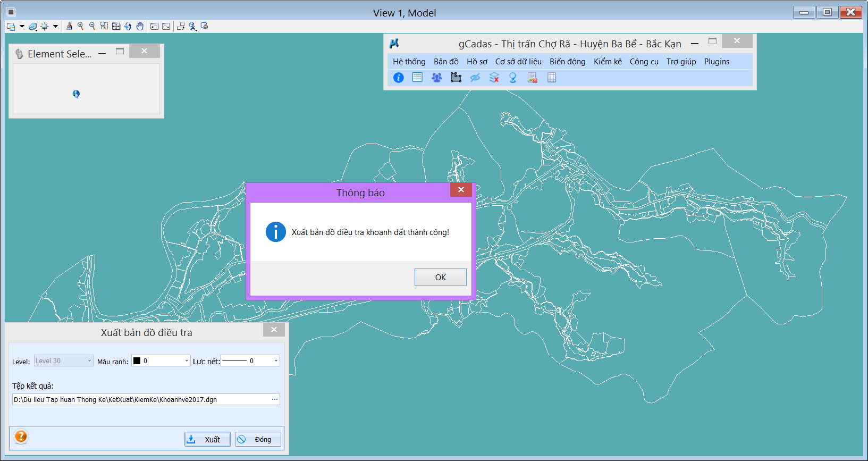Click the Fit View icon in view toolbar
868x461 pixels.
116,26
